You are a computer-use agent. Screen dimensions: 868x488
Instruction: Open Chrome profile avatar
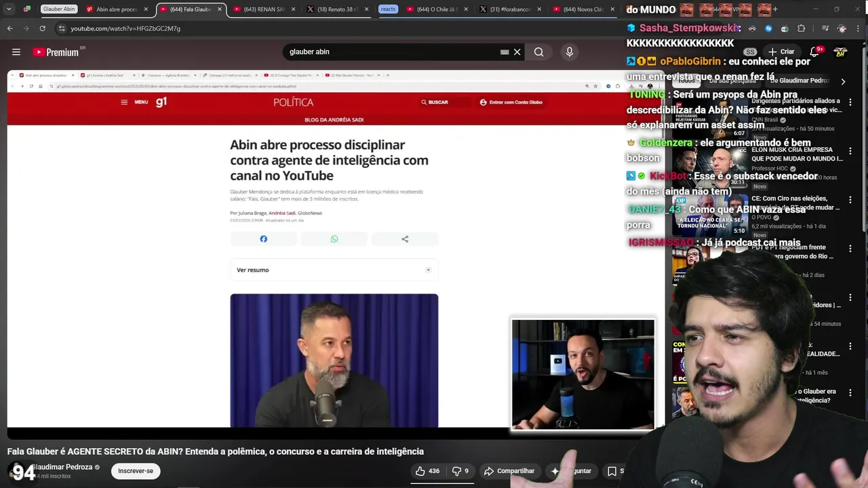tap(842, 28)
